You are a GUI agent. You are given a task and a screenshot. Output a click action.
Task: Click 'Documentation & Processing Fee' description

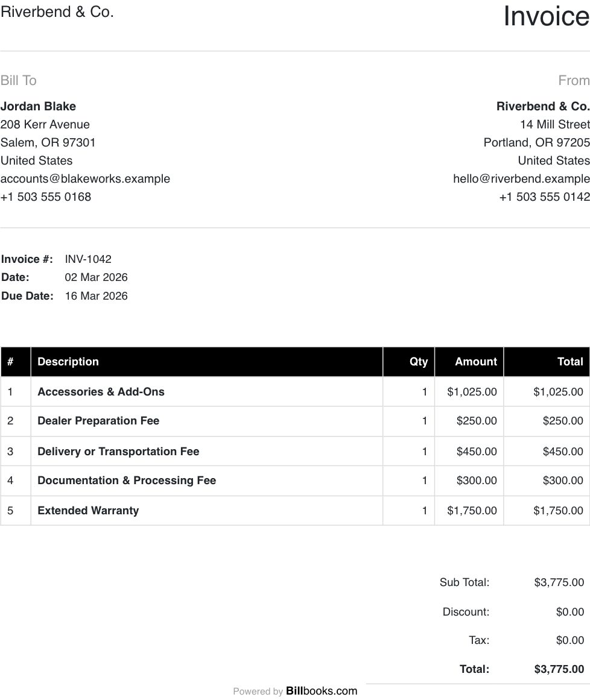point(127,481)
